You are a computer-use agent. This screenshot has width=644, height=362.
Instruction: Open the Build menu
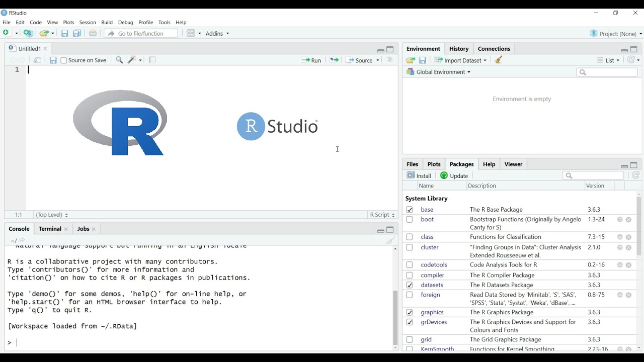[107, 23]
